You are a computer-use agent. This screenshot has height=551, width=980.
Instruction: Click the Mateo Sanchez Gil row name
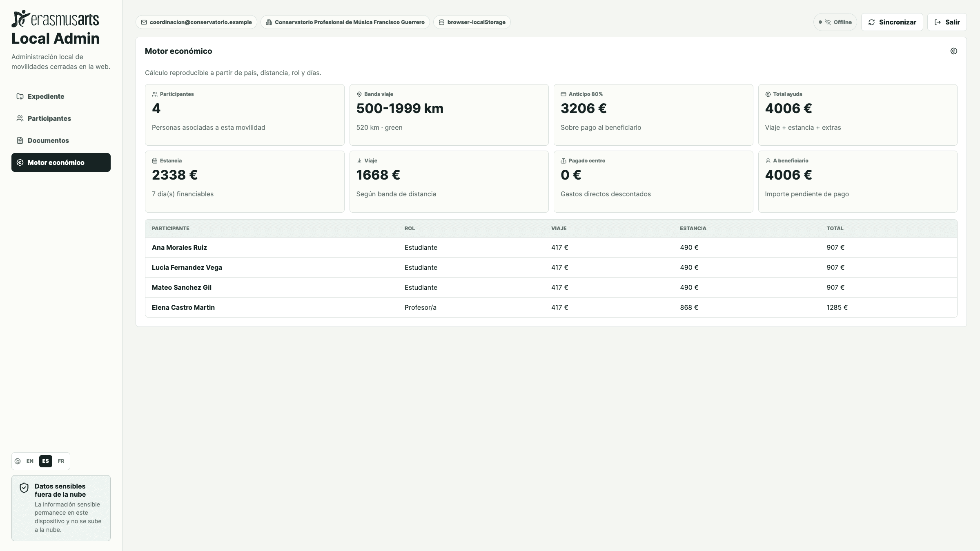[182, 287]
